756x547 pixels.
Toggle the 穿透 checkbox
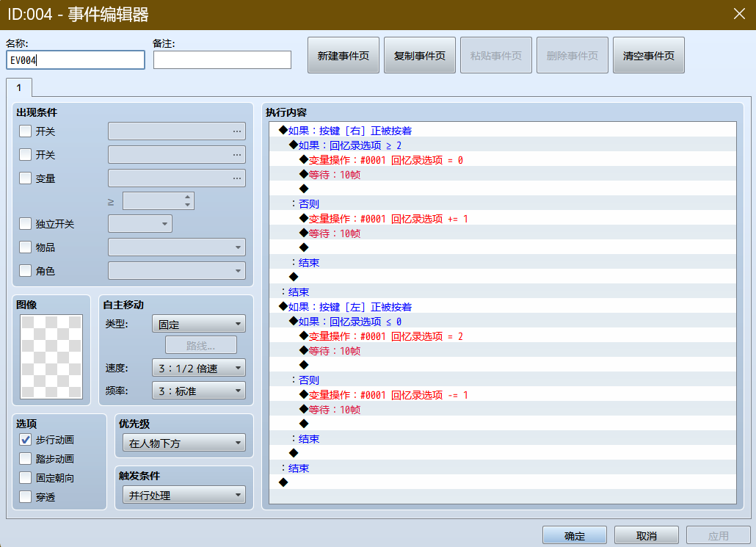25,497
